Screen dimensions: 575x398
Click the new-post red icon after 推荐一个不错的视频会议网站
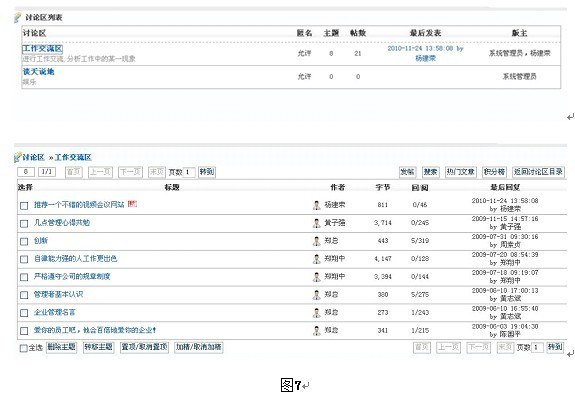click(x=132, y=204)
